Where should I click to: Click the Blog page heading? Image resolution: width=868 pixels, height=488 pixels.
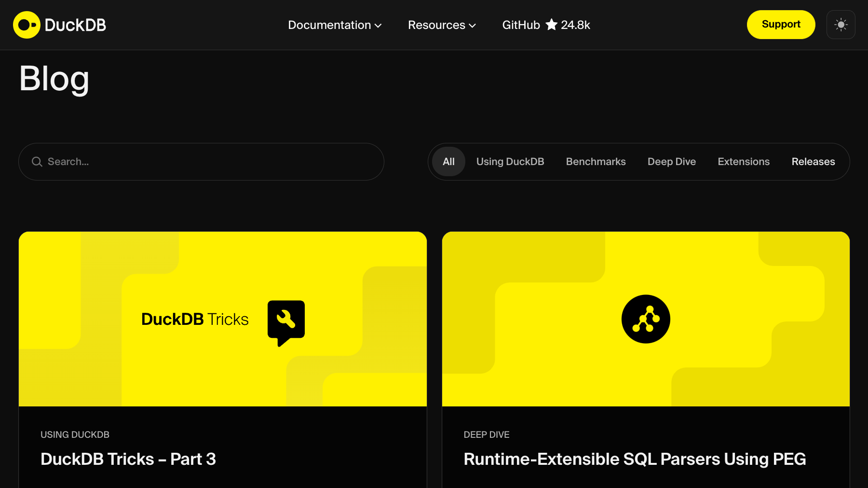54,79
